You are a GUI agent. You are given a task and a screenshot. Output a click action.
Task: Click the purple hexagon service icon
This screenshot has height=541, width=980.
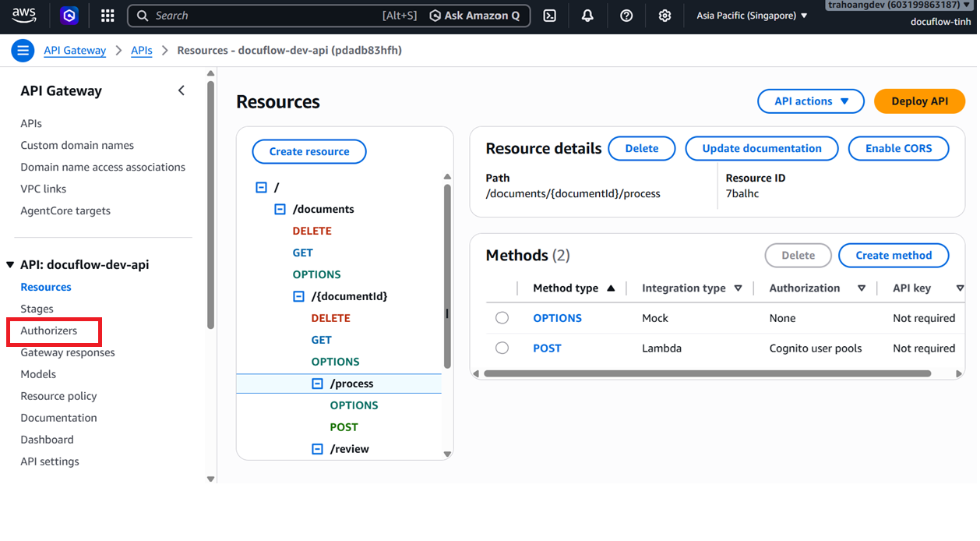[69, 15]
